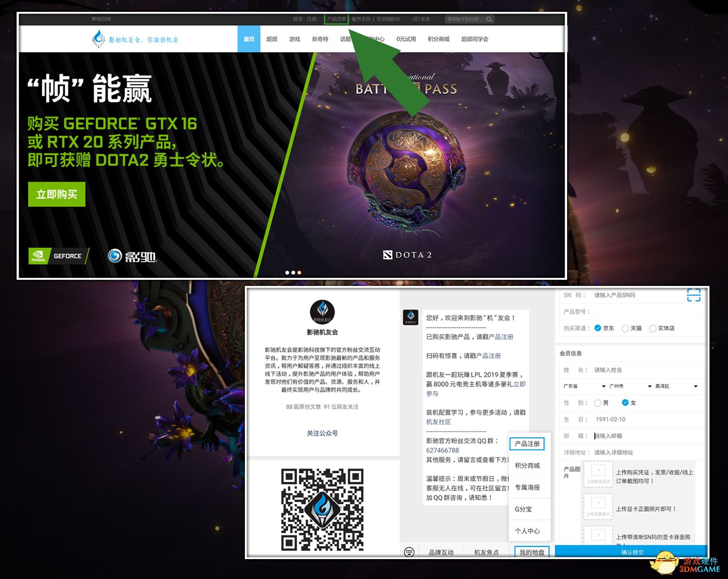Image resolution: width=728 pixels, height=579 pixels.
Task: Tap the SN back-photo upload box
Action: [x=598, y=534]
